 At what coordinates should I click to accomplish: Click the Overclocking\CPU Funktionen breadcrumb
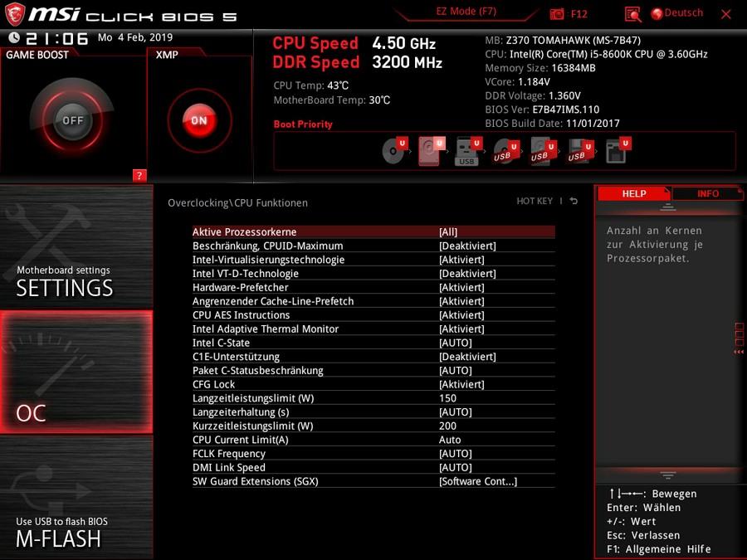[237, 203]
